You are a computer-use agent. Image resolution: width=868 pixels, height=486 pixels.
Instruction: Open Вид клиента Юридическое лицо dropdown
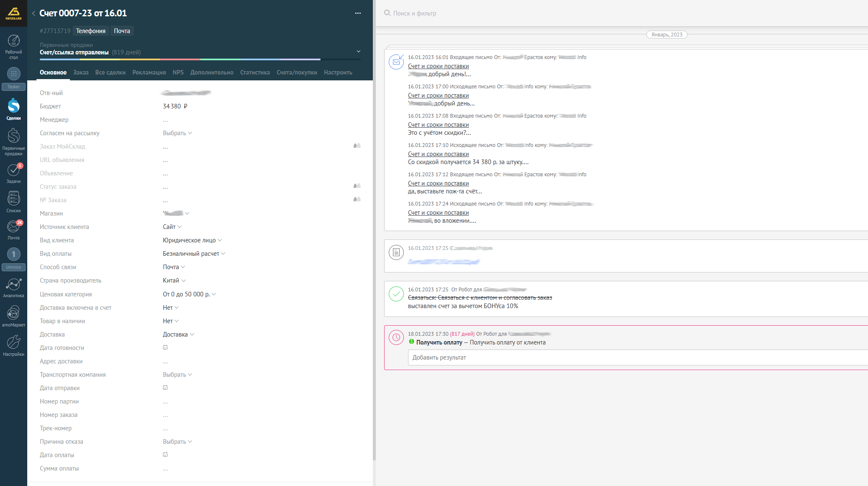[x=192, y=240]
